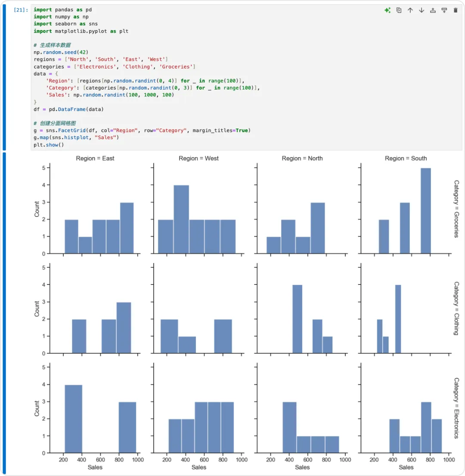Click 'Sales' axis label under South column
Viewport: 465px width, 476px height.
pos(406,467)
